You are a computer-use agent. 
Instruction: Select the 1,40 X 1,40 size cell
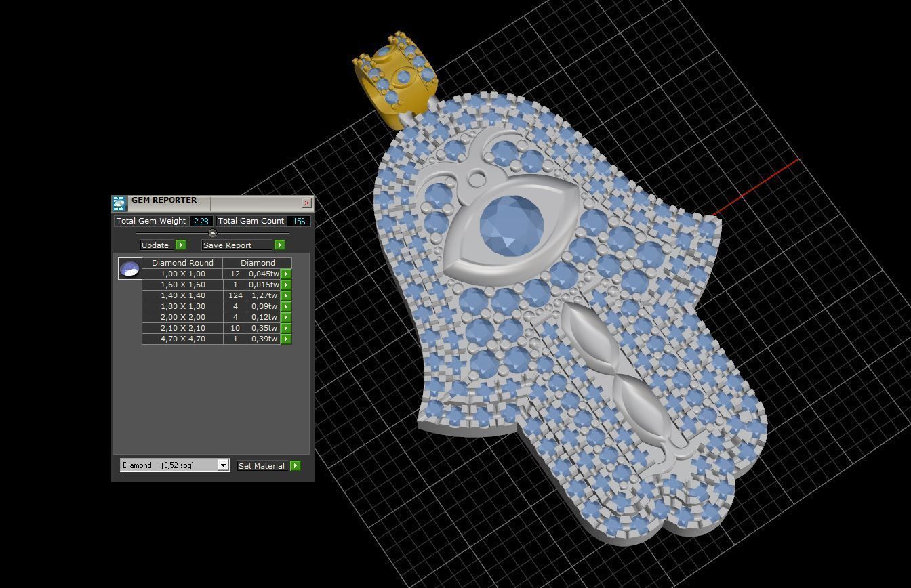click(182, 295)
